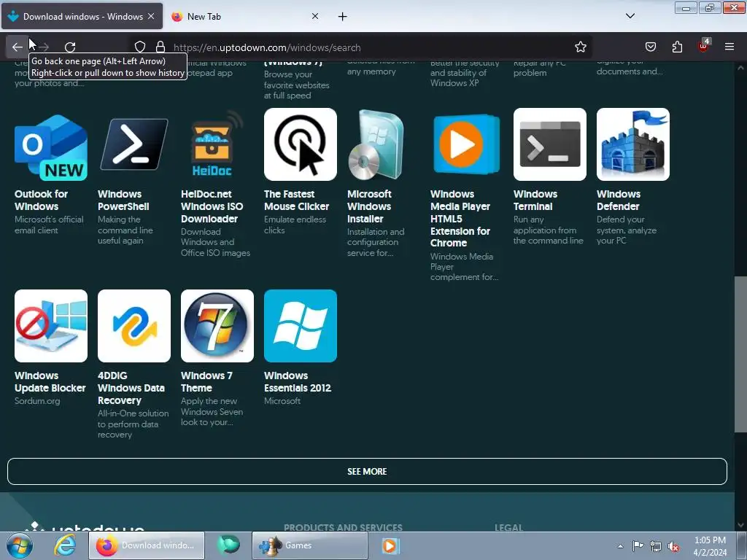Open the muted volume tray icon
The height and width of the screenshot is (560, 747).
tap(673, 546)
